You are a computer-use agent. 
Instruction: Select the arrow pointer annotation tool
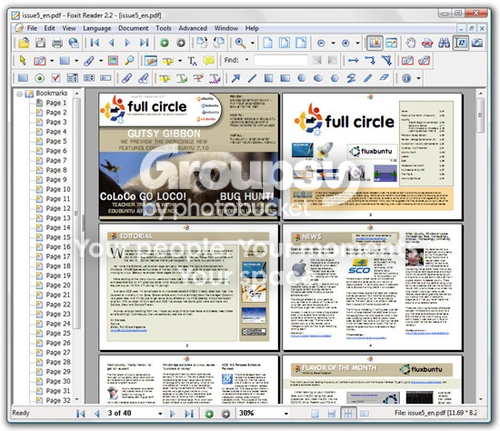tap(23, 61)
